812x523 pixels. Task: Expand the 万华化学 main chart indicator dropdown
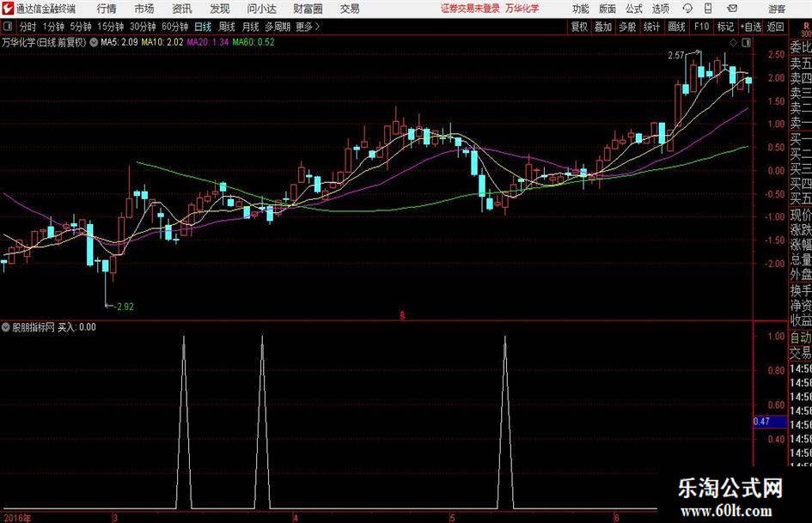click(x=94, y=42)
